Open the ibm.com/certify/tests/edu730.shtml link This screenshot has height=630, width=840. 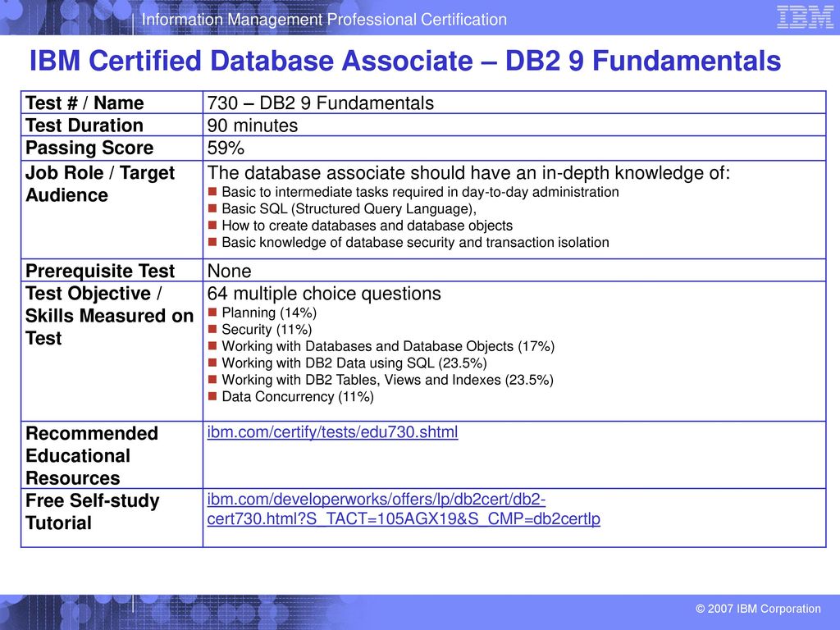tap(332, 431)
